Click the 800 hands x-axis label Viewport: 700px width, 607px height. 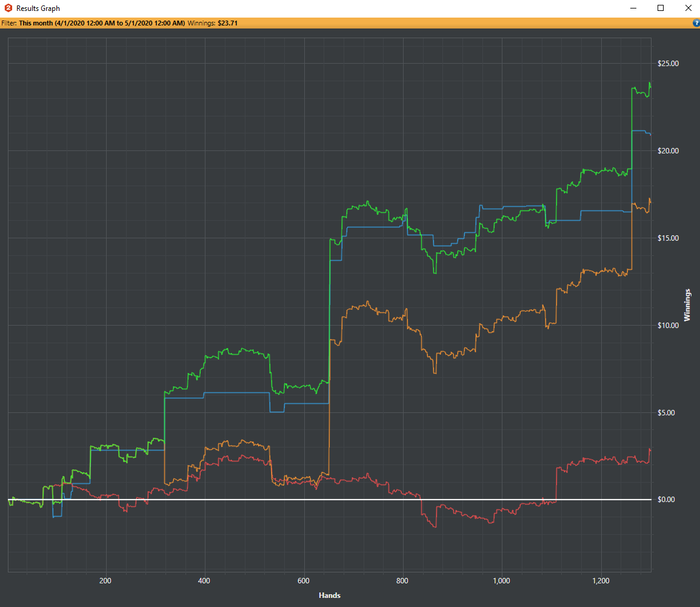pyautogui.click(x=402, y=581)
